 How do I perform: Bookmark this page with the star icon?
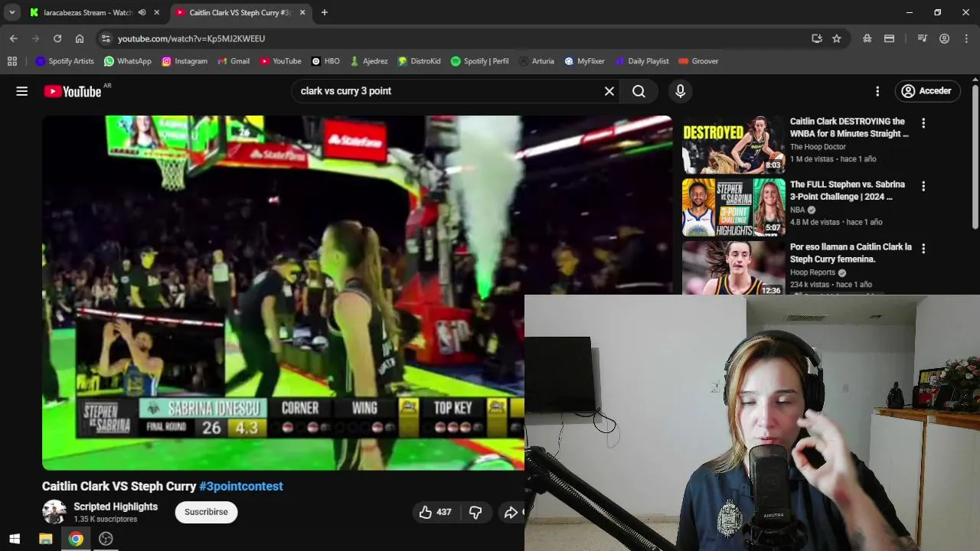[x=837, y=38]
